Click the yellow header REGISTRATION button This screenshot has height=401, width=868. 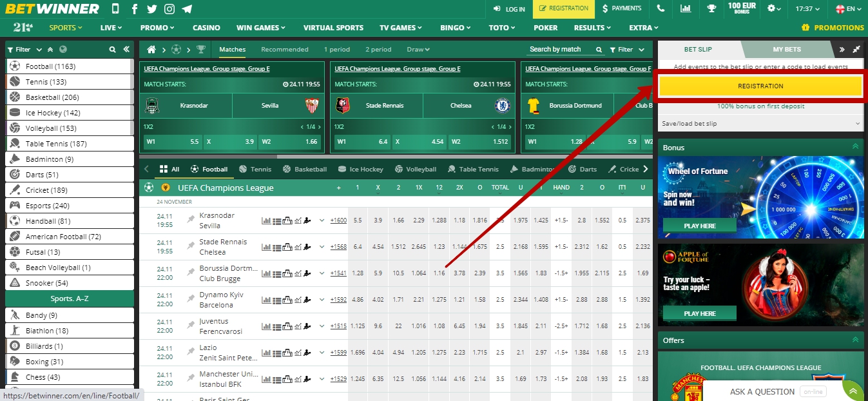pos(564,9)
